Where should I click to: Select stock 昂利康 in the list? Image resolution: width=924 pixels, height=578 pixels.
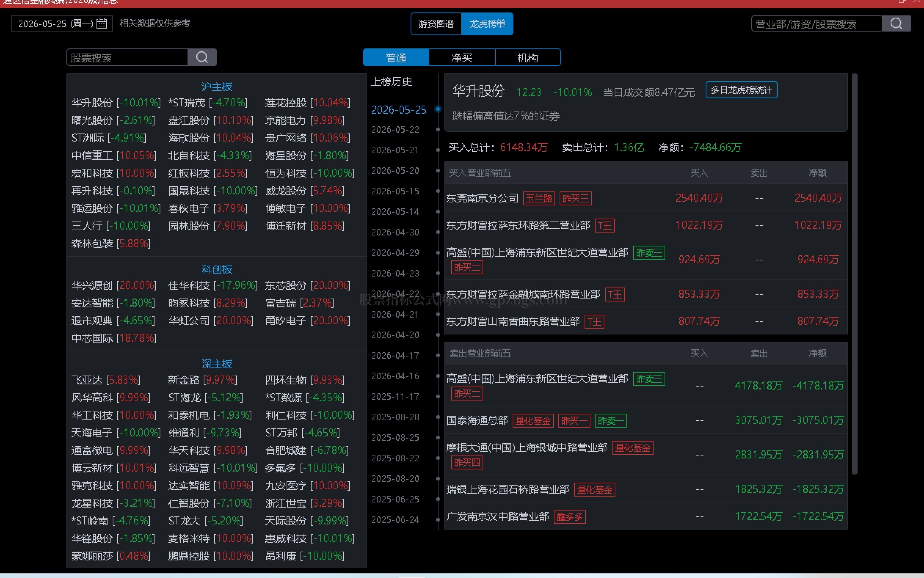point(305,556)
